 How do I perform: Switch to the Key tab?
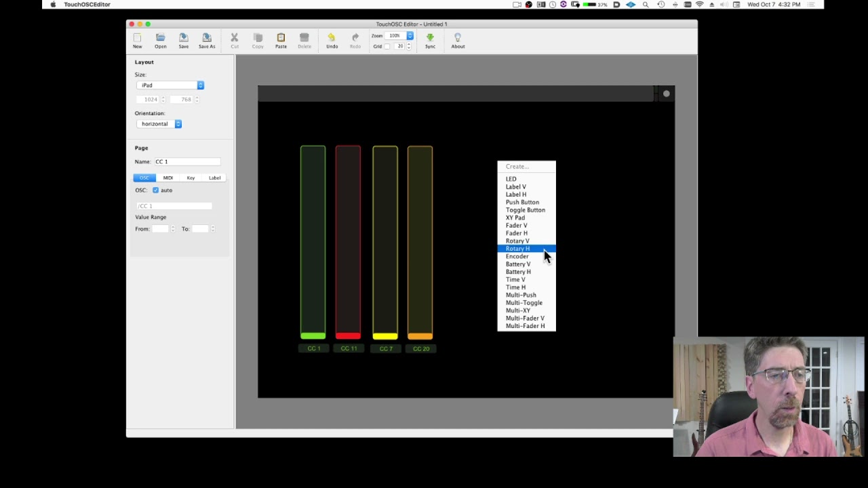pos(191,178)
